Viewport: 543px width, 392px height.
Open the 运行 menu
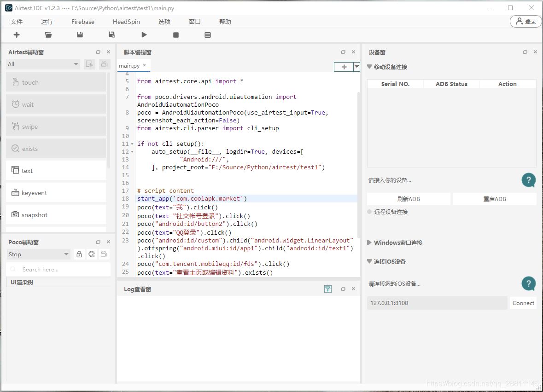coord(47,22)
